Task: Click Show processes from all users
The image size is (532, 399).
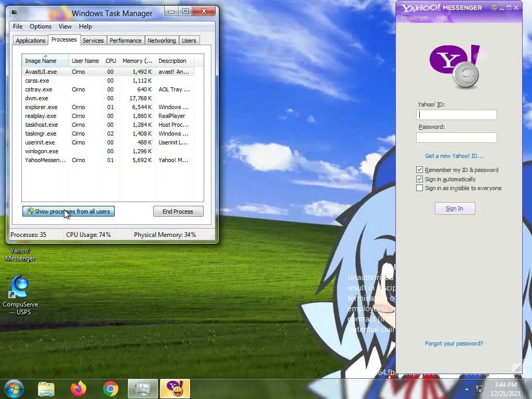Action: [69, 211]
